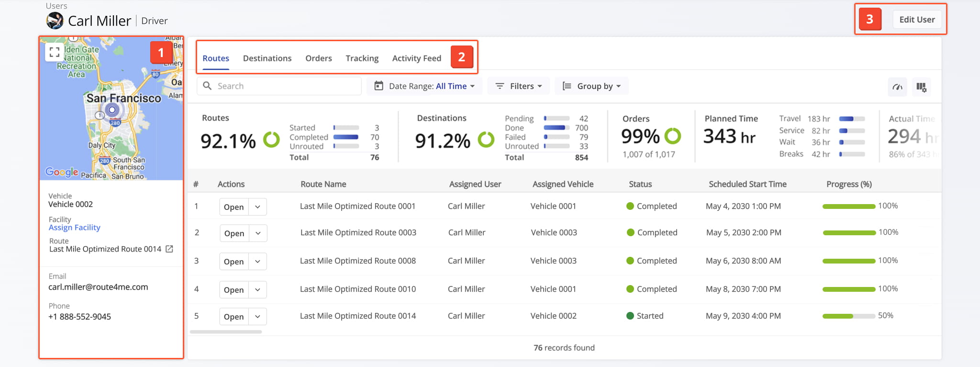Open route link icon beside Route 0014
The width and height of the screenshot is (980, 367).
point(169,249)
